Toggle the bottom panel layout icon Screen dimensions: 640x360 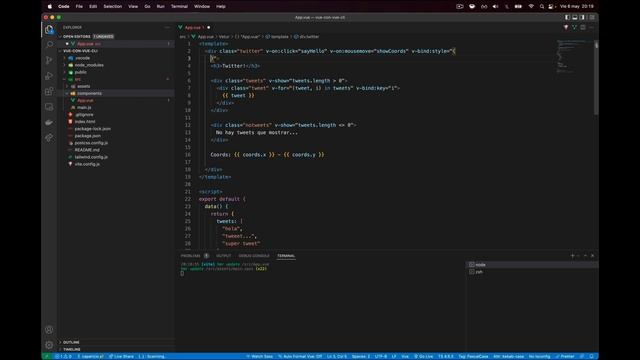(x=575, y=17)
